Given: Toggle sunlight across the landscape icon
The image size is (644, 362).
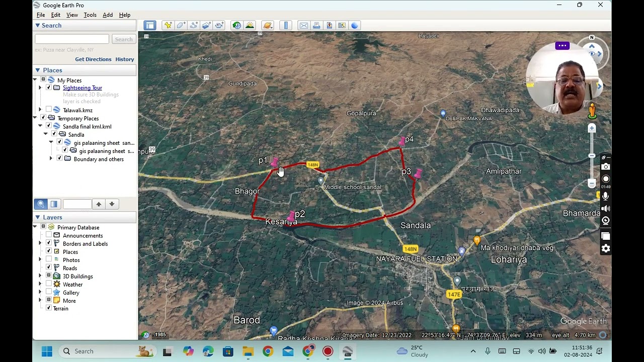Looking at the screenshot, I should coord(250,25).
